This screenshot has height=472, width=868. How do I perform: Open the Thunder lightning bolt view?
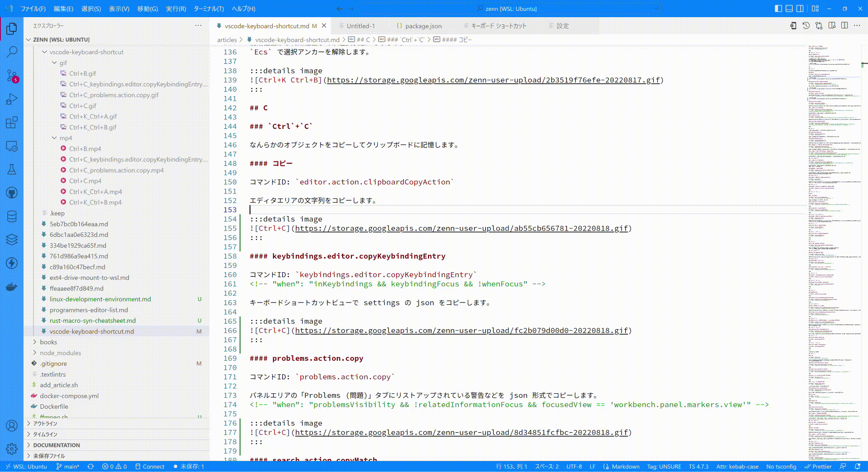(x=12, y=263)
